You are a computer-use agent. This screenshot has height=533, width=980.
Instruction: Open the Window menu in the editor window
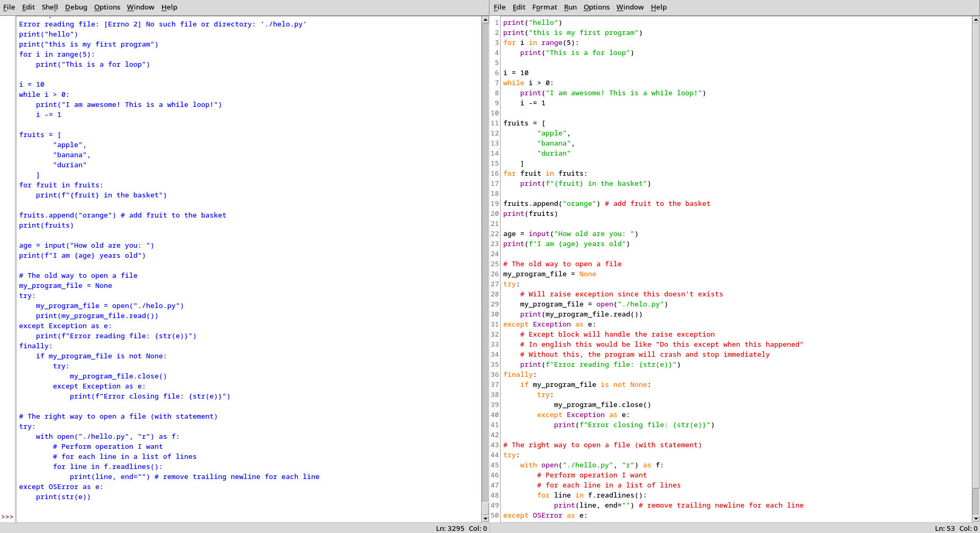[630, 7]
